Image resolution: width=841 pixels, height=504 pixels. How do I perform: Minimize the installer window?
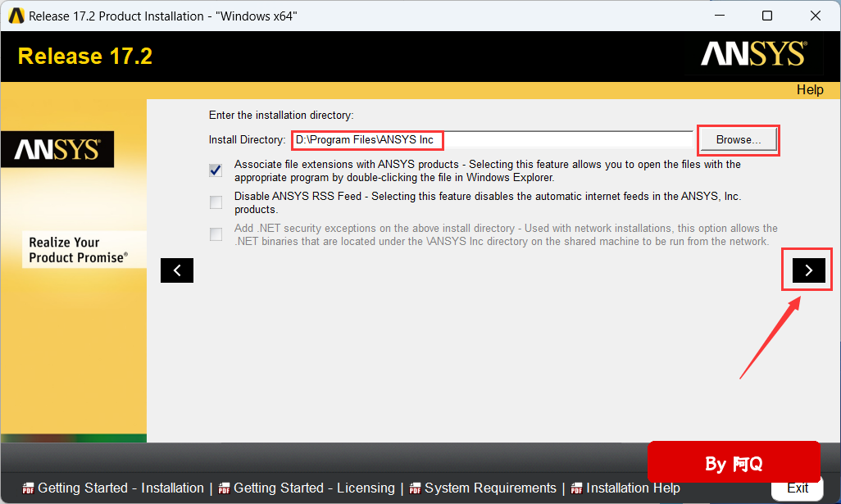click(720, 16)
